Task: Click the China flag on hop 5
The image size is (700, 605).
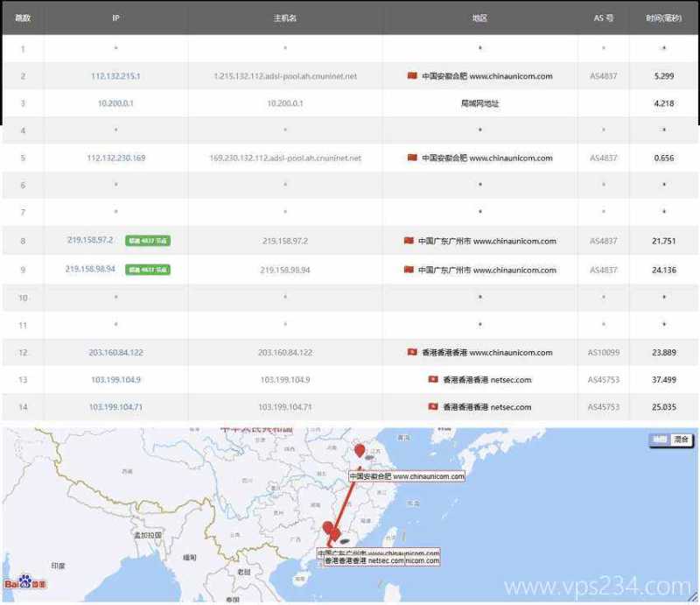Action: (411, 158)
